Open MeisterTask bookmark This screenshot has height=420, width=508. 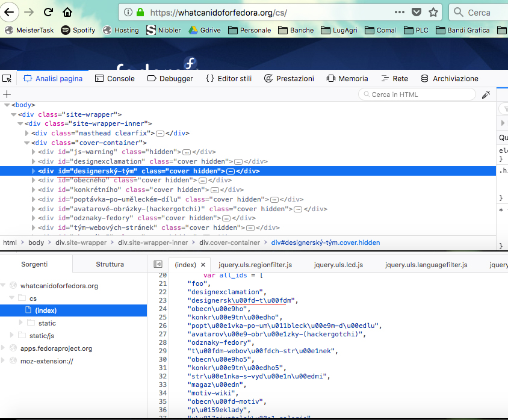29,30
